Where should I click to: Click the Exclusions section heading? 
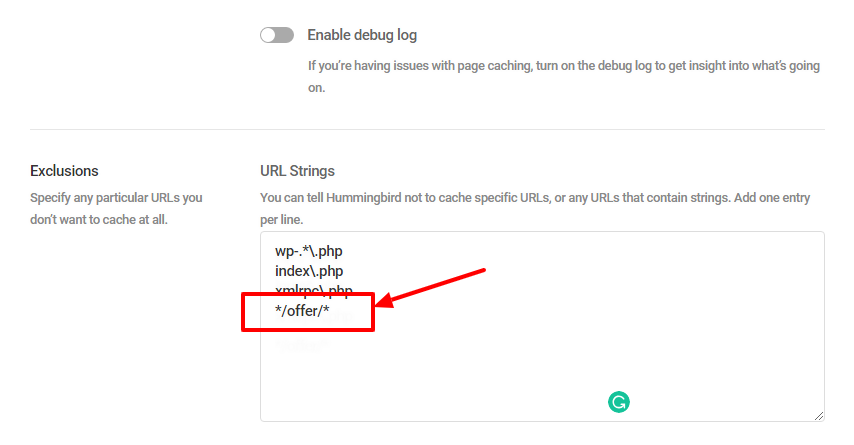64,171
